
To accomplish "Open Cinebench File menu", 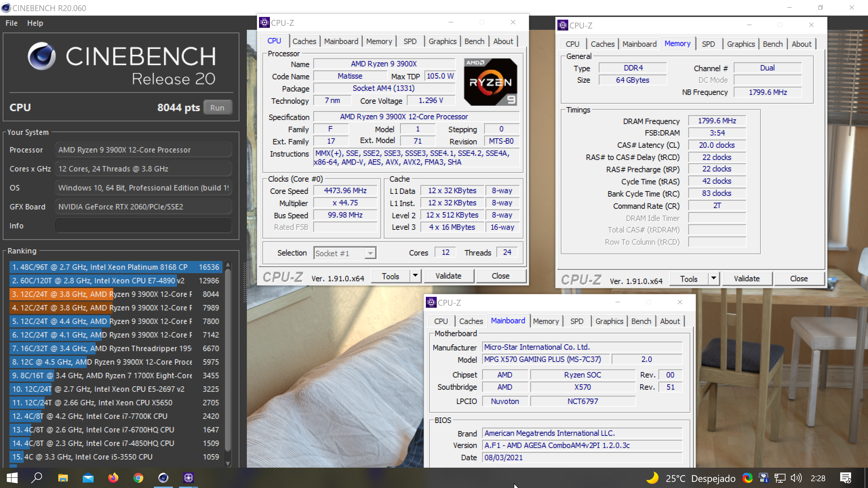I will [x=12, y=23].
